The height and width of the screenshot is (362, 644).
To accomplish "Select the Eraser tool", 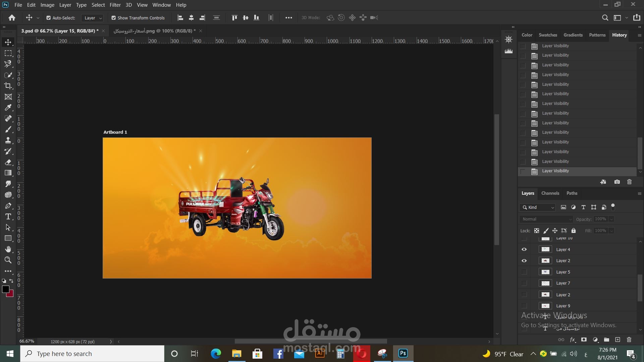I will pos(8,162).
